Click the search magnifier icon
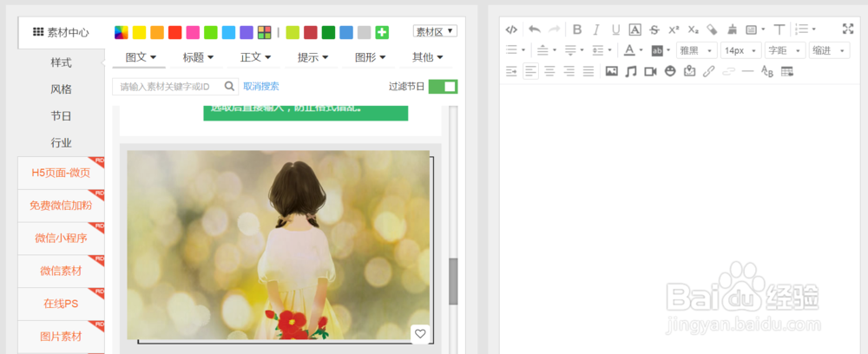This screenshot has width=868, height=354. pos(229,86)
